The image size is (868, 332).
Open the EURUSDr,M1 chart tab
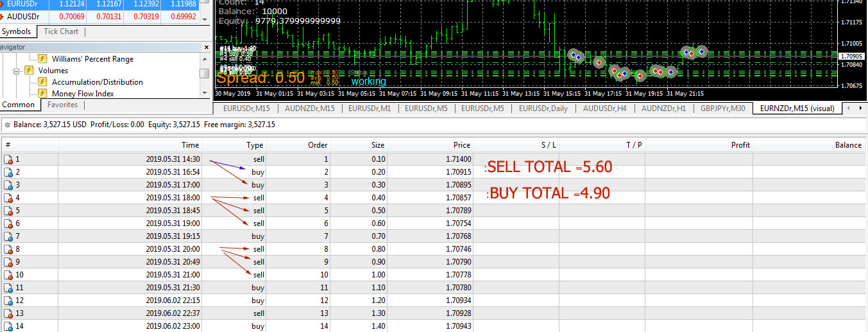(x=368, y=109)
